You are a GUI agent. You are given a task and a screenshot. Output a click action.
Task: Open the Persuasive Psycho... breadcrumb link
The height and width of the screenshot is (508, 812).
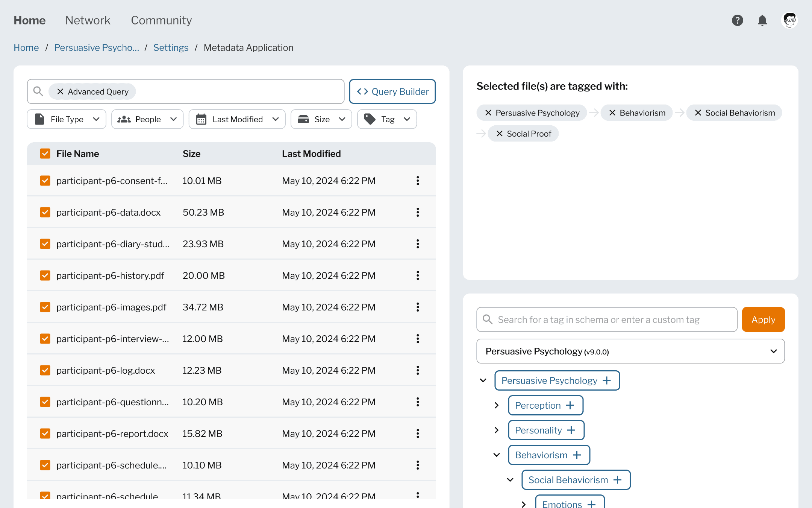point(97,48)
